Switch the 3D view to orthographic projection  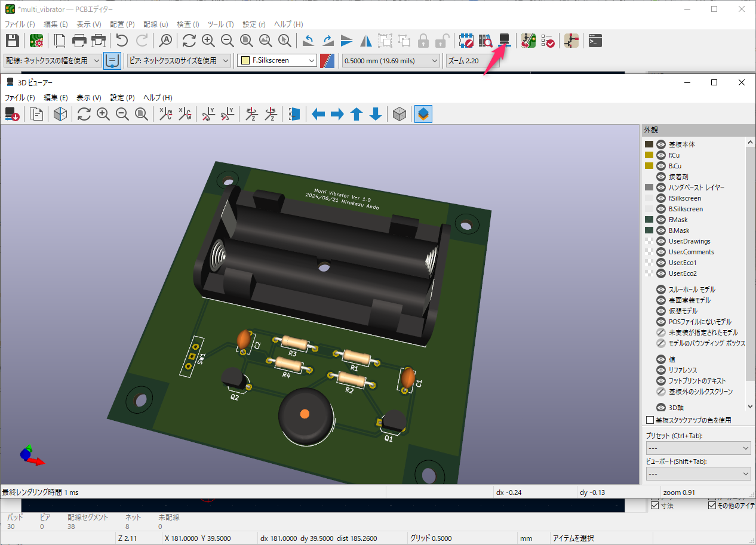click(399, 114)
